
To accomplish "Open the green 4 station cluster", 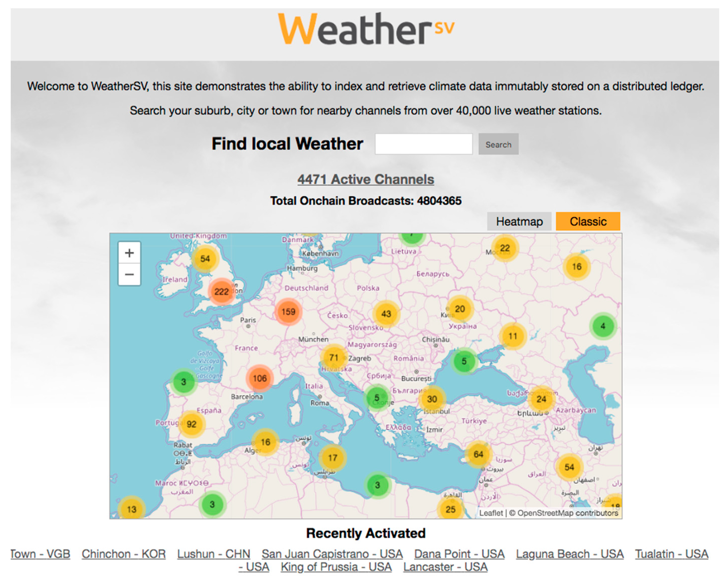I will (603, 326).
